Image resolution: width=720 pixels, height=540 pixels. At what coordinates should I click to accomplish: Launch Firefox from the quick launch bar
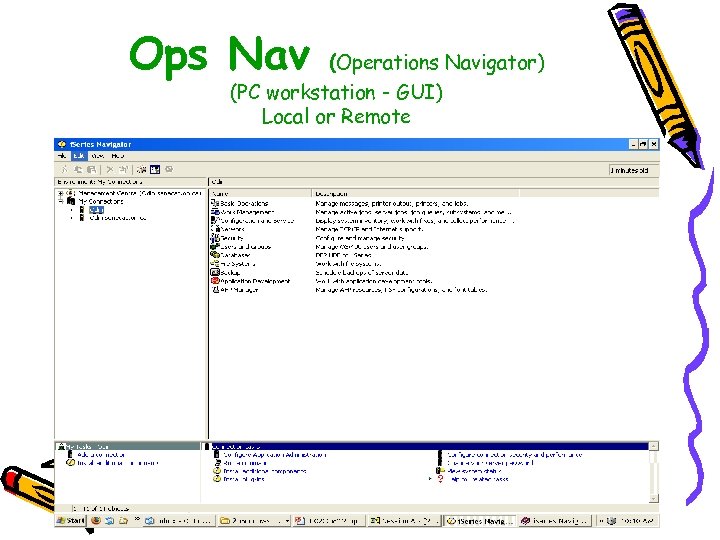click(x=96, y=521)
